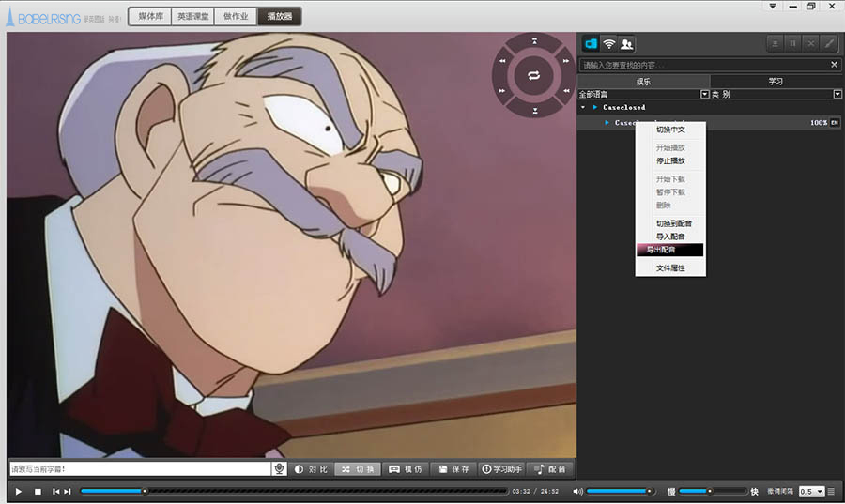This screenshot has width=845, height=504.
Task: Clear the search box with its X
Action: pyautogui.click(x=835, y=65)
